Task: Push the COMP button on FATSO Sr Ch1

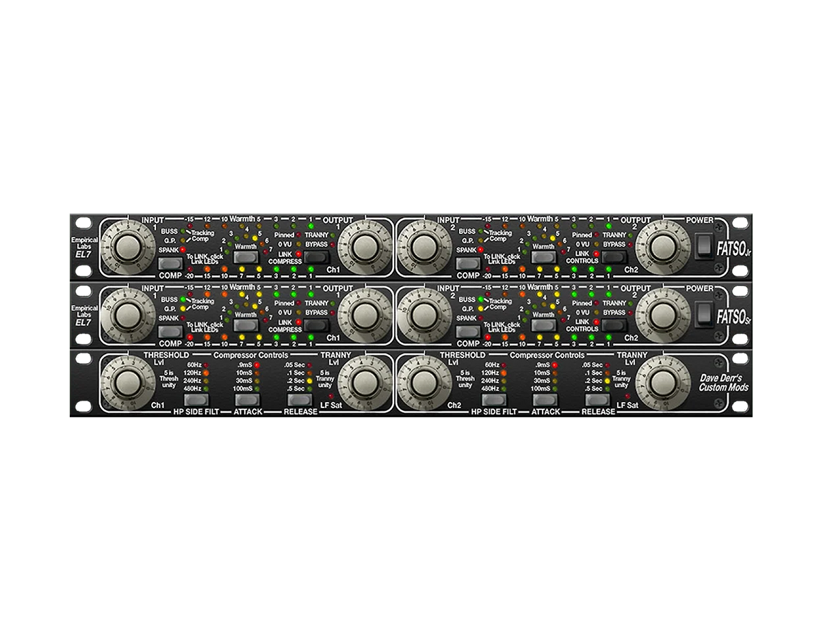Action: 170,332
